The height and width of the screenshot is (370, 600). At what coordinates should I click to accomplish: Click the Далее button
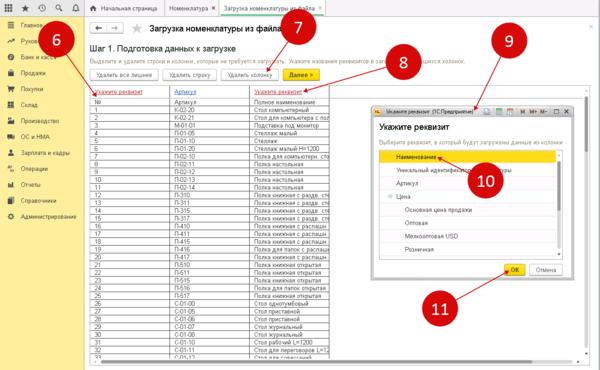click(301, 75)
